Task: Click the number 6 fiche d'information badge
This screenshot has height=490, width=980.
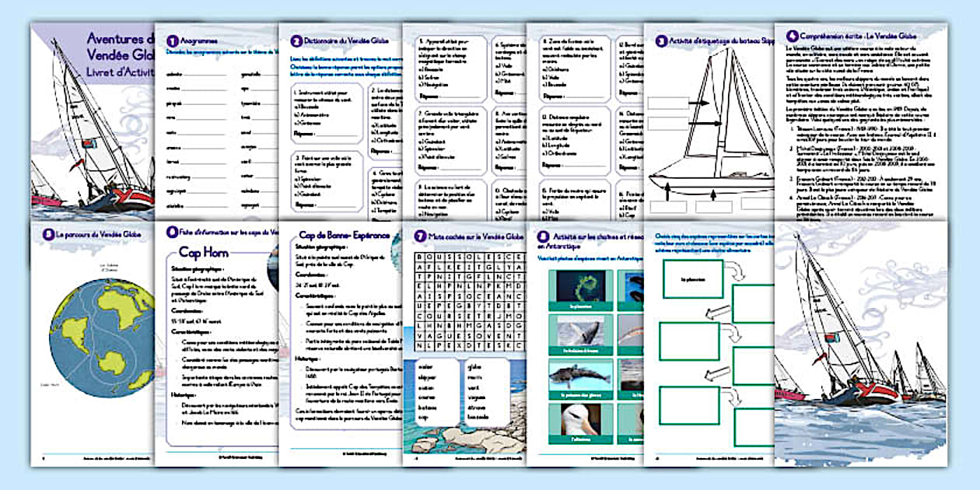Action: [x=173, y=231]
